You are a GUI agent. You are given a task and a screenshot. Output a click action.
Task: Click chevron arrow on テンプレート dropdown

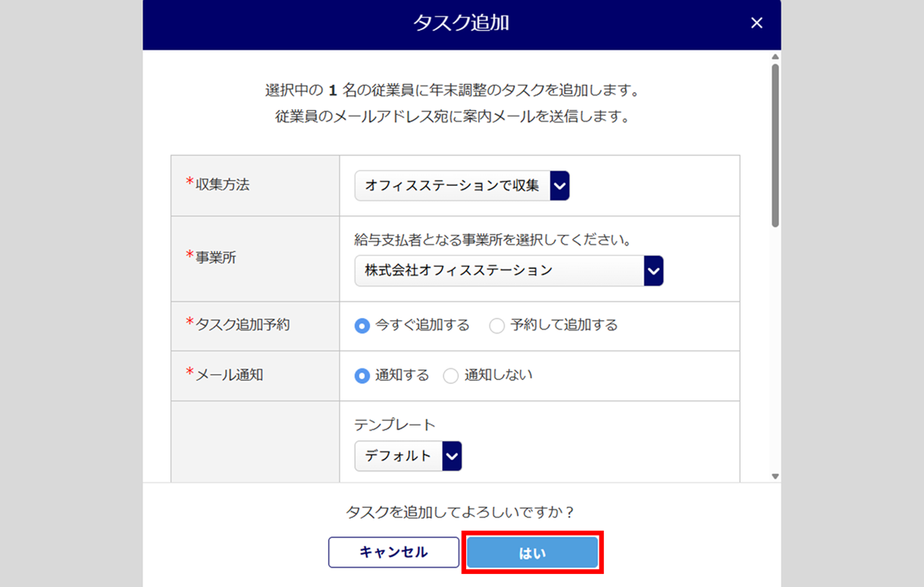[x=452, y=457]
